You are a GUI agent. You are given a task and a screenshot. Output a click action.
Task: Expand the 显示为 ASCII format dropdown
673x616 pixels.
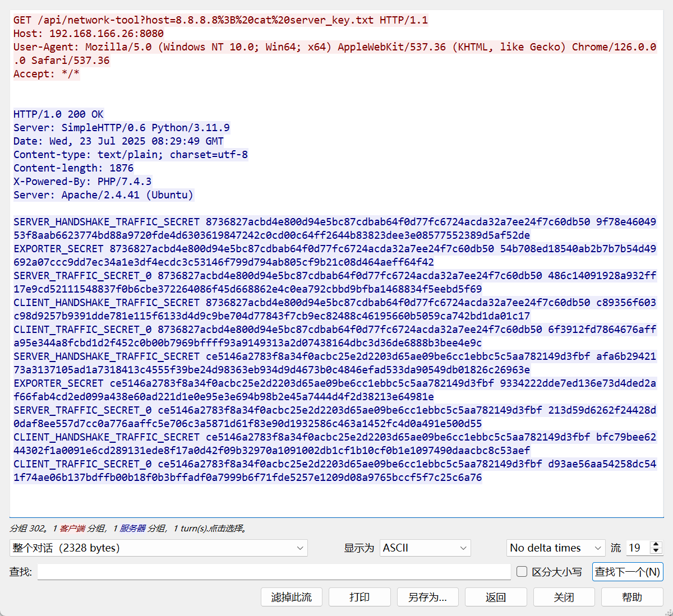(x=425, y=548)
